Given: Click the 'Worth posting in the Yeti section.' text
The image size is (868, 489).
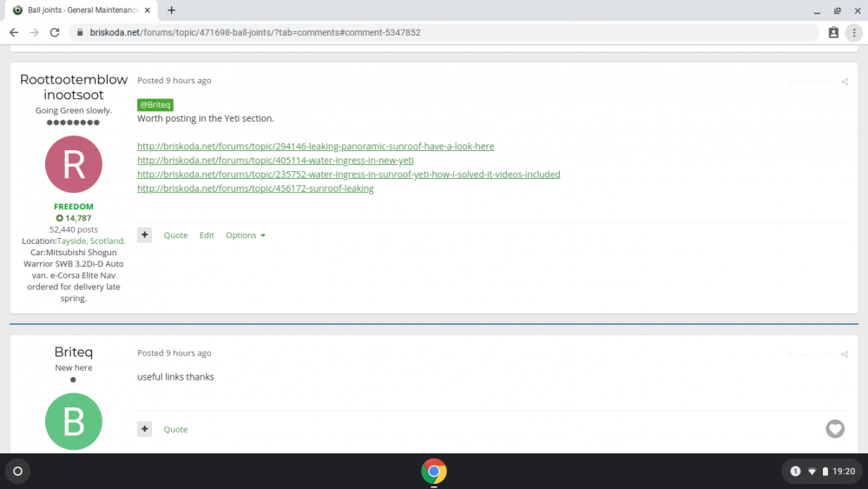Looking at the screenshot, I should (206, 118).
